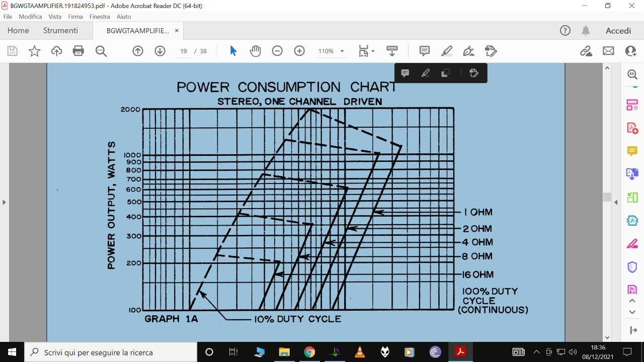Screen dimensions: 644x362
Task: Open yellow Comment tool in right pane
Action: point(632,151)
